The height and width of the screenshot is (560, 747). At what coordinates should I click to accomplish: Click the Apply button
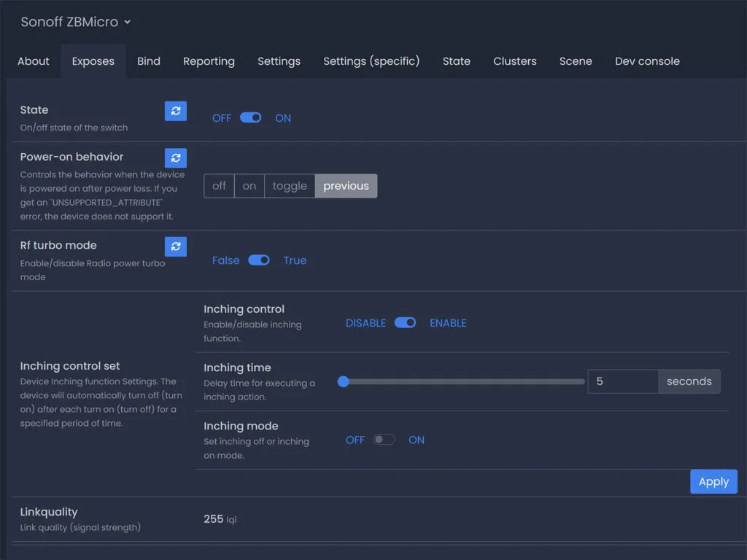pos(713,481)
